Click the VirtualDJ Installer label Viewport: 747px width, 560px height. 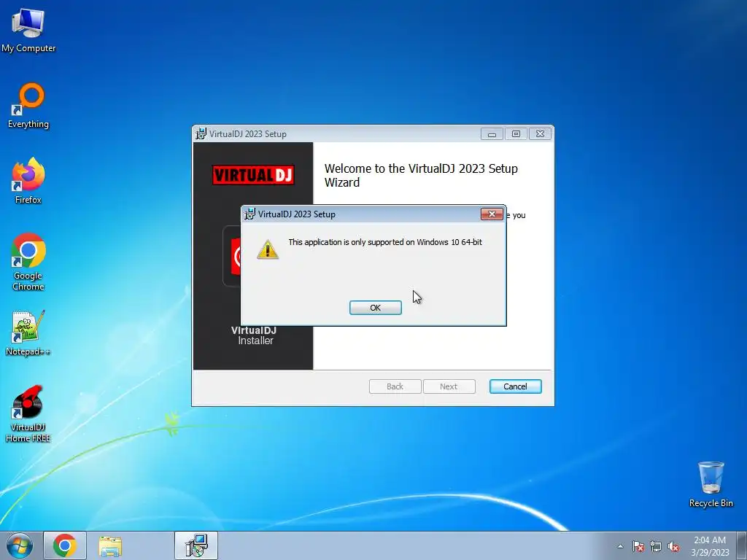click(x=254, y=335)
